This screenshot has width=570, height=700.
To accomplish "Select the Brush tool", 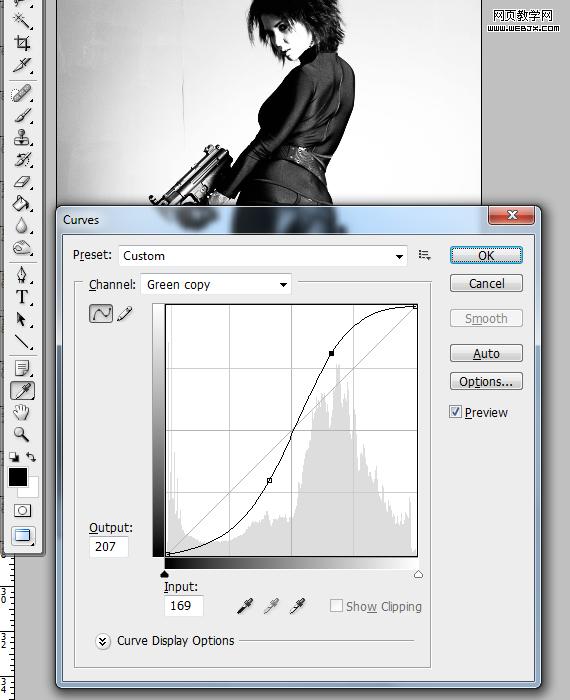I will click(x=21, y=115).
